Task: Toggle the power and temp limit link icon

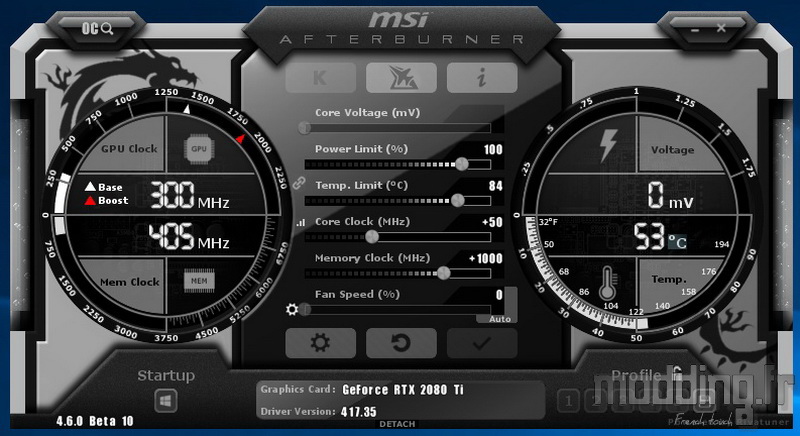Action: pos(298,183)
